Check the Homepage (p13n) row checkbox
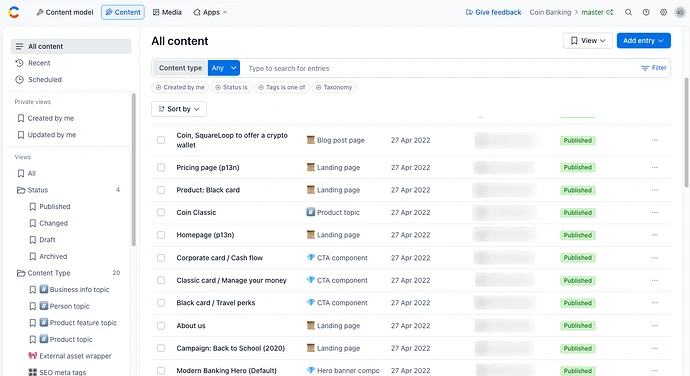690x376 pixels. [x=161, y=235]
